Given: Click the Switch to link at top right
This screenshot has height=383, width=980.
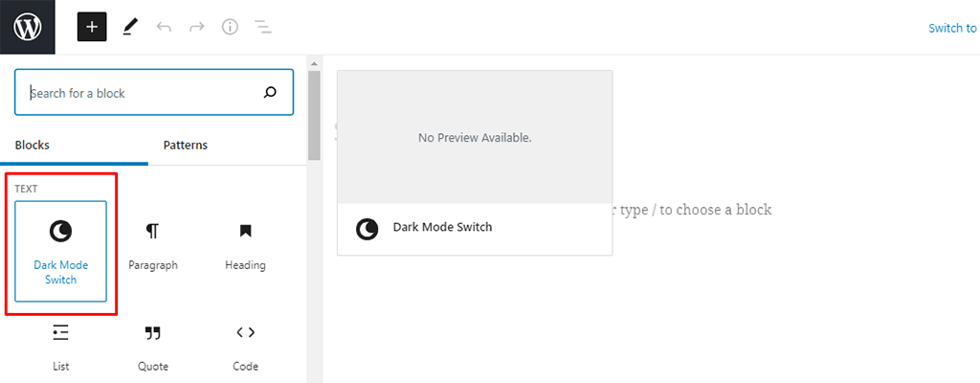Looking at the screenshot, I should [952, 28].
